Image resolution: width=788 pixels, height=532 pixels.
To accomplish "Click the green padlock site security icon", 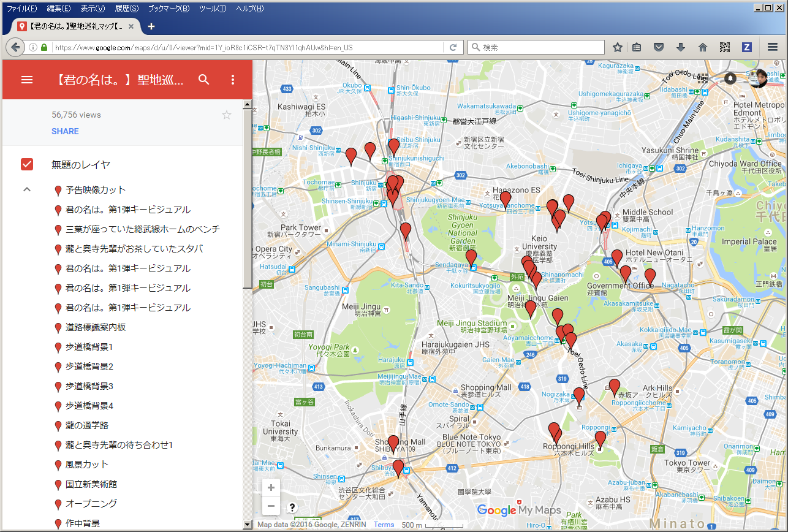I will coord(44,47).
